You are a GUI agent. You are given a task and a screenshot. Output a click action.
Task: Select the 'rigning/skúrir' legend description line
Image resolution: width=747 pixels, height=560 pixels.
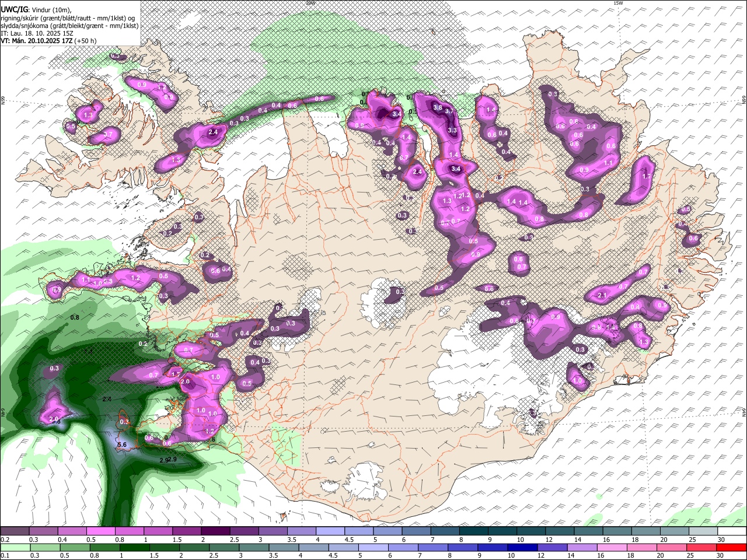(68, 18)
